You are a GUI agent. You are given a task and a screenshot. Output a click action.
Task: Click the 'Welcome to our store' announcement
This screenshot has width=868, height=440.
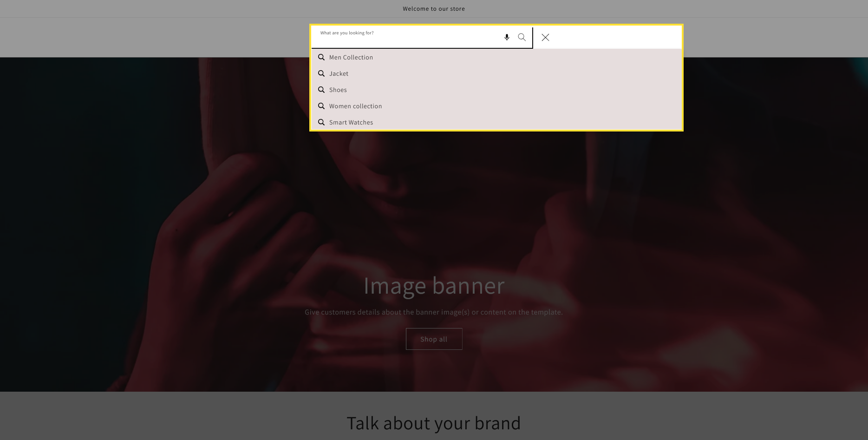(433, 9)
